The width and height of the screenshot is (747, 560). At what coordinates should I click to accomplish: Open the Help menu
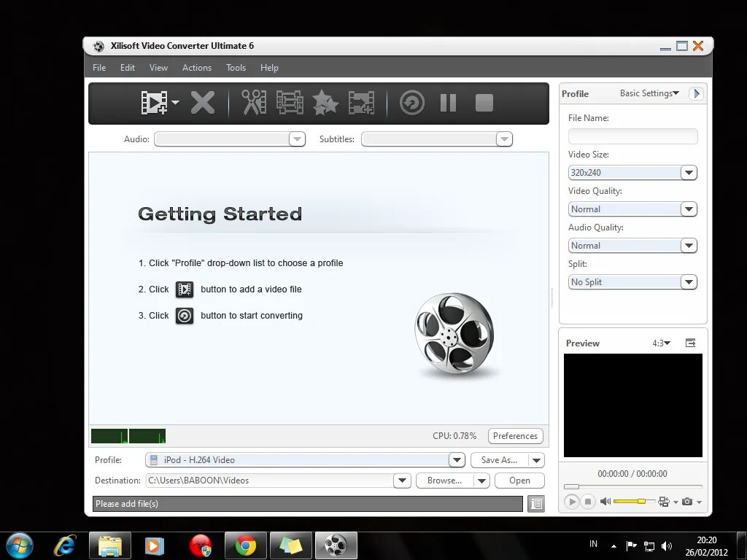[x=269, y=68]
